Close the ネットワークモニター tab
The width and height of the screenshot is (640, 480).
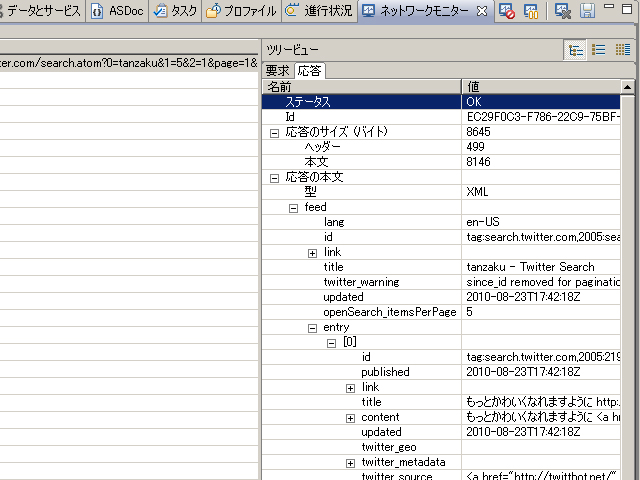(x=482, y=11)
